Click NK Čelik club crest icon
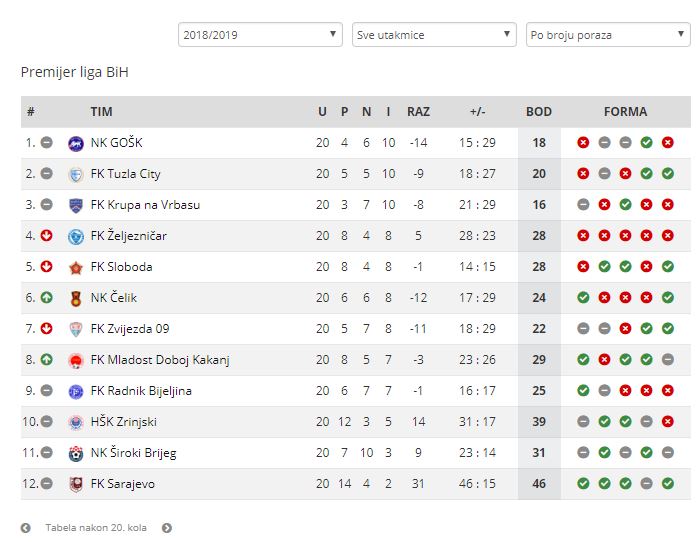The width and height of the screenshot is (699, 542). tap(76, 298)
